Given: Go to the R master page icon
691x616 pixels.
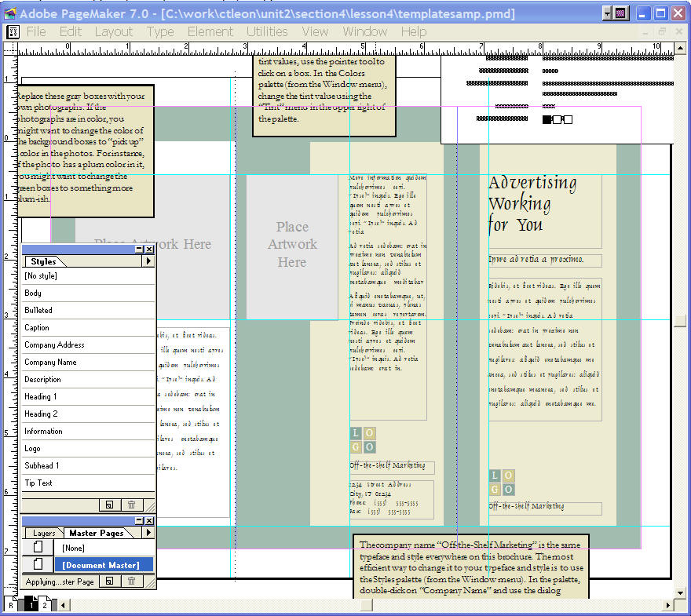Looking at the screenshot, I should 11,605.
